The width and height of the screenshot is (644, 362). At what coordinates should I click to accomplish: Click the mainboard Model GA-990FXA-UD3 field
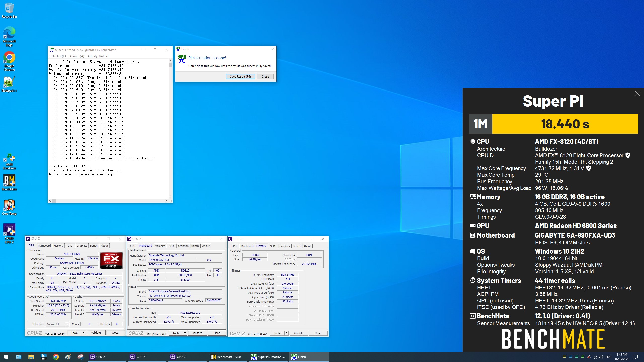click(171, 260)
